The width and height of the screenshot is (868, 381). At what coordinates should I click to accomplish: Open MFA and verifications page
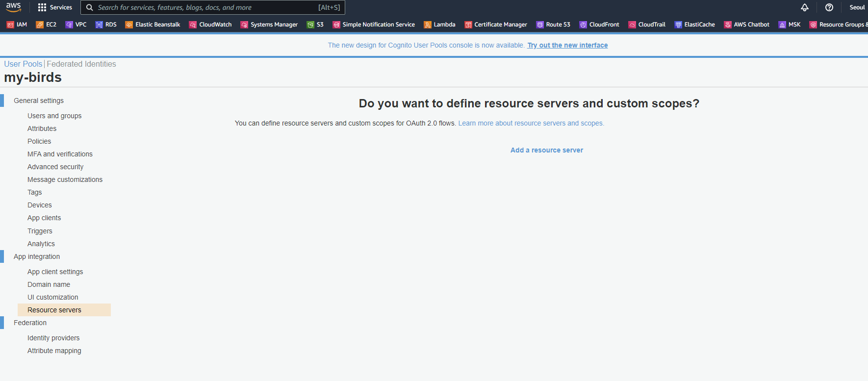(60, 154)
